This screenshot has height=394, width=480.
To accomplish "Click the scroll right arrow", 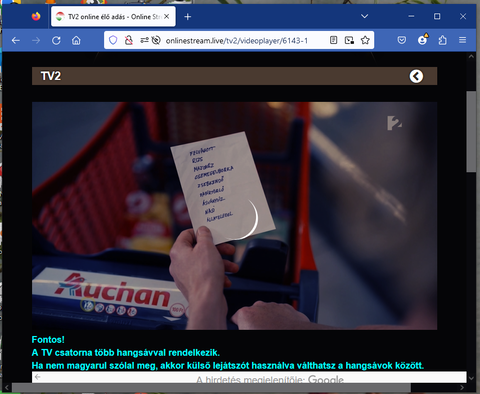I will click(462, 388).
